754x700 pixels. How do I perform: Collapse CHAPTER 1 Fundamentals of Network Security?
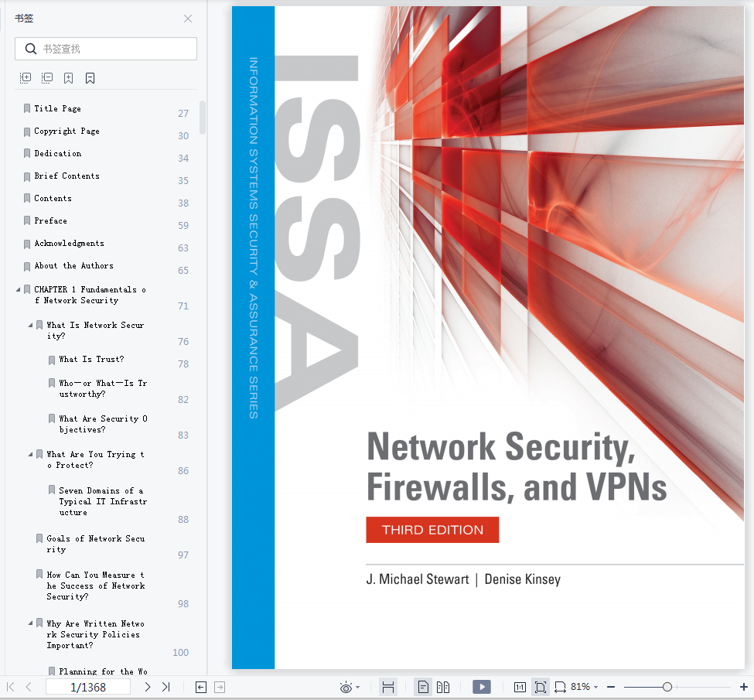(x=18, y=289)
